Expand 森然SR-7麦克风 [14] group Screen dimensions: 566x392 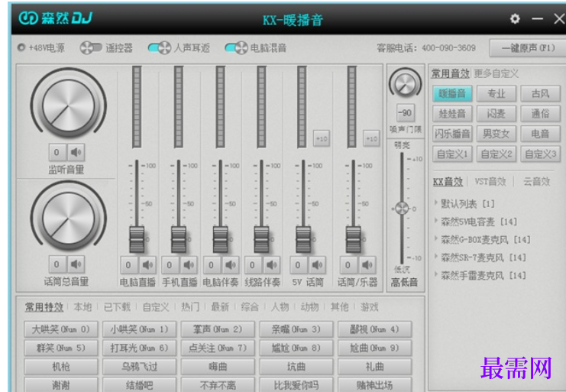436,257
